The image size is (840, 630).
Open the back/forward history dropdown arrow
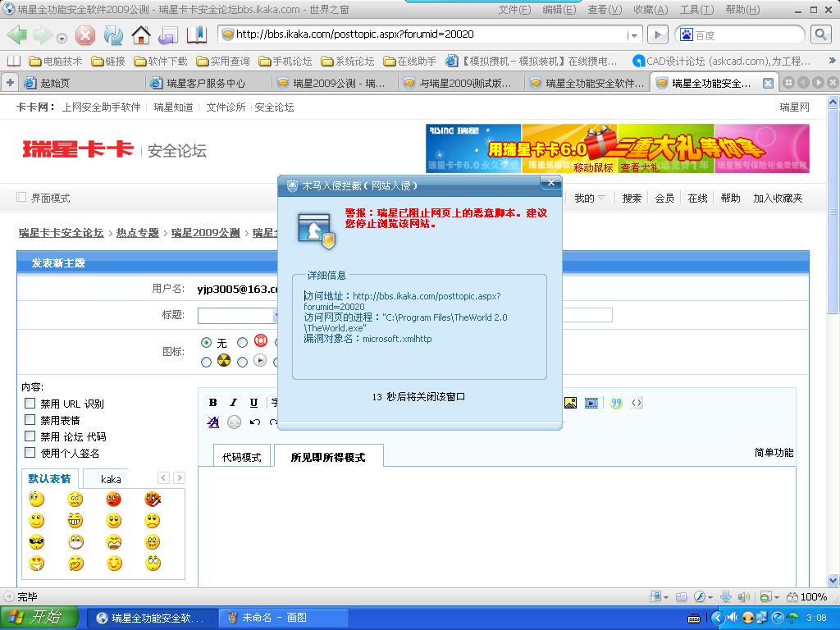62,38
